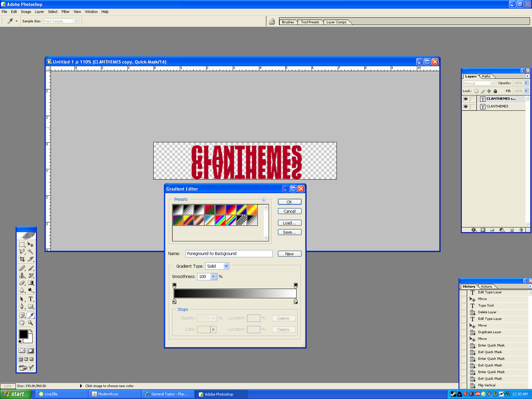Screen dimensions: 532x399
Task: Select the Eraser tool
Action: click(x=22, y=283)
